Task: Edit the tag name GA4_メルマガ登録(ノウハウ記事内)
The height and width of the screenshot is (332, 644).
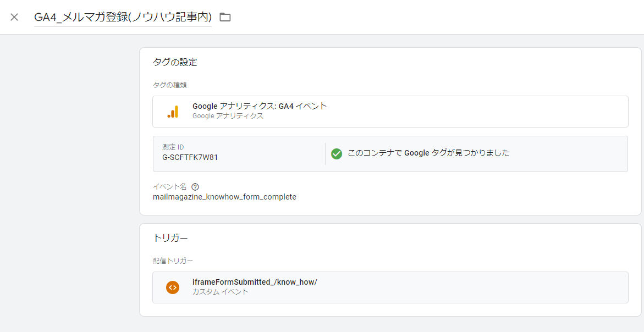Action: pyautogui.click(x=122, y=17)
